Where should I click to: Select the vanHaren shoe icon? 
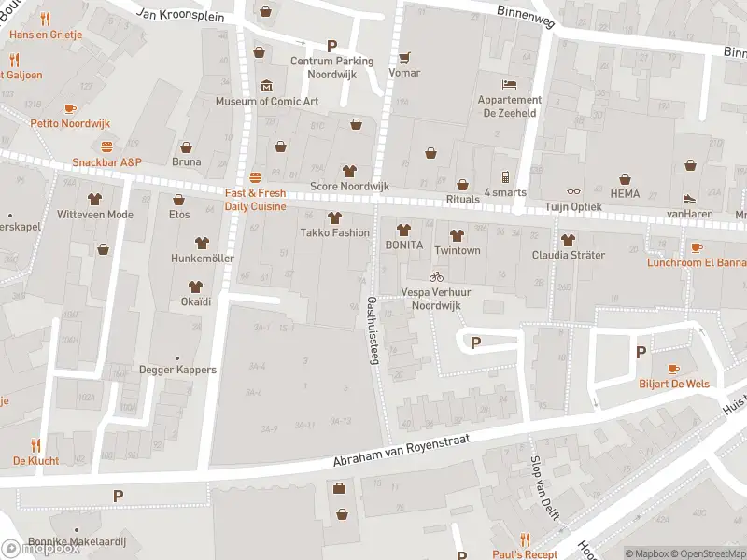point(688,198)
